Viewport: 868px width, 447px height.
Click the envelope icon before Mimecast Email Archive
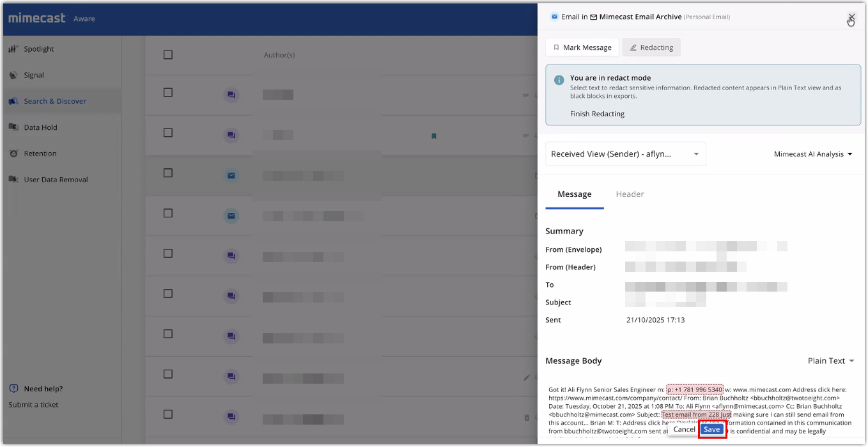click(x=594, y=17)
